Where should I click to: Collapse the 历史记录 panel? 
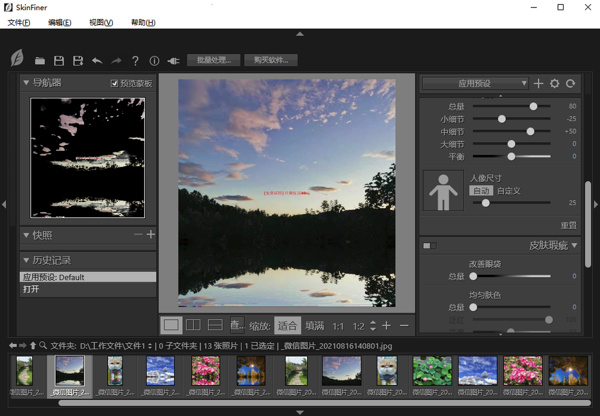click(x=27, y=260)
